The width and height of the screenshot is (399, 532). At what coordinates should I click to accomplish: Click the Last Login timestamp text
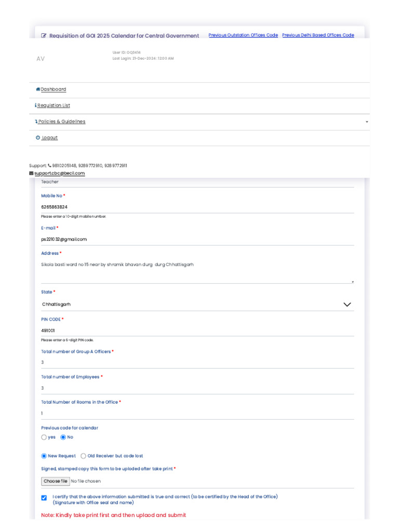(x=143, y=58)
